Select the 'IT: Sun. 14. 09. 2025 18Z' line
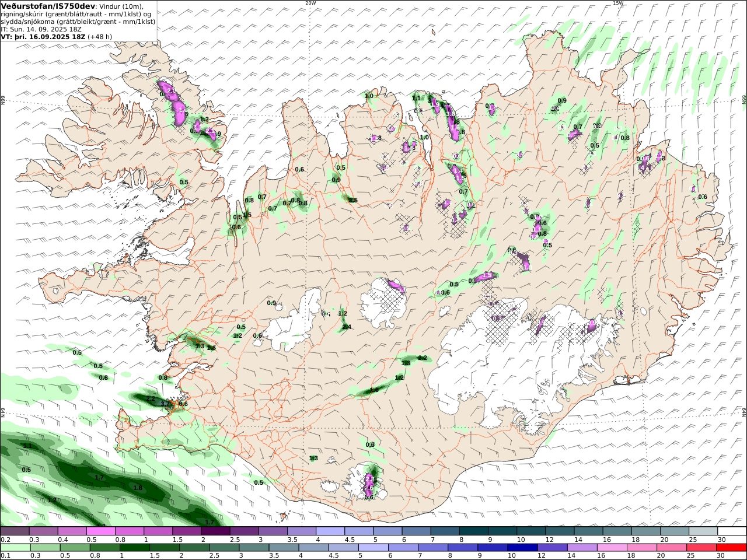Image resolution: width=747 pixels, height=560 pixels. [x=41, y=29]
